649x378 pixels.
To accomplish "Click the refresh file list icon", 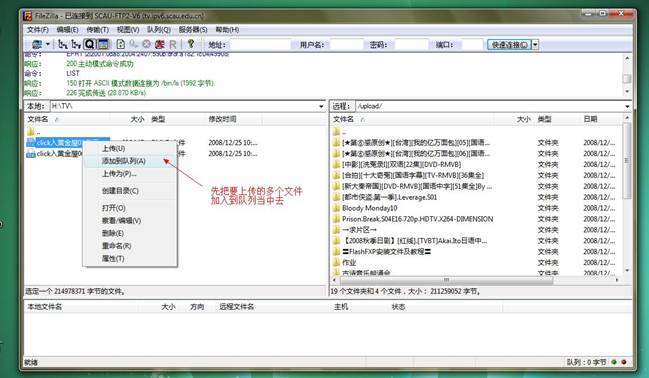I will pos(120,44).
